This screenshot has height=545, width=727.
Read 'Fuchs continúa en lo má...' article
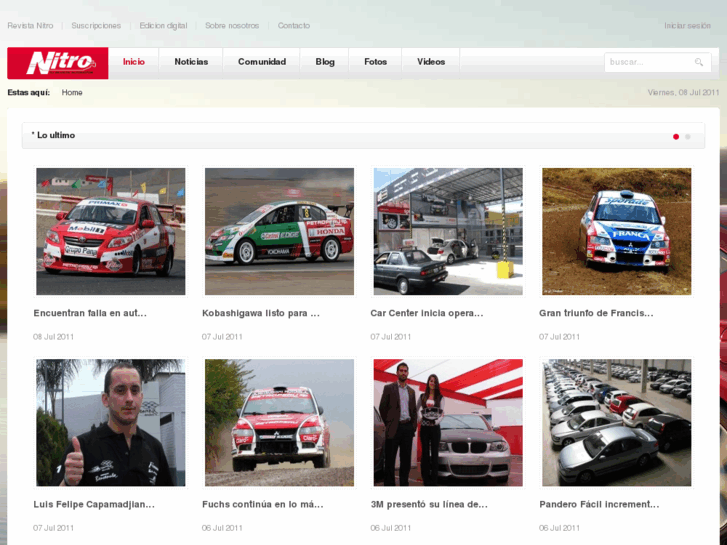[x=263, y=504]
